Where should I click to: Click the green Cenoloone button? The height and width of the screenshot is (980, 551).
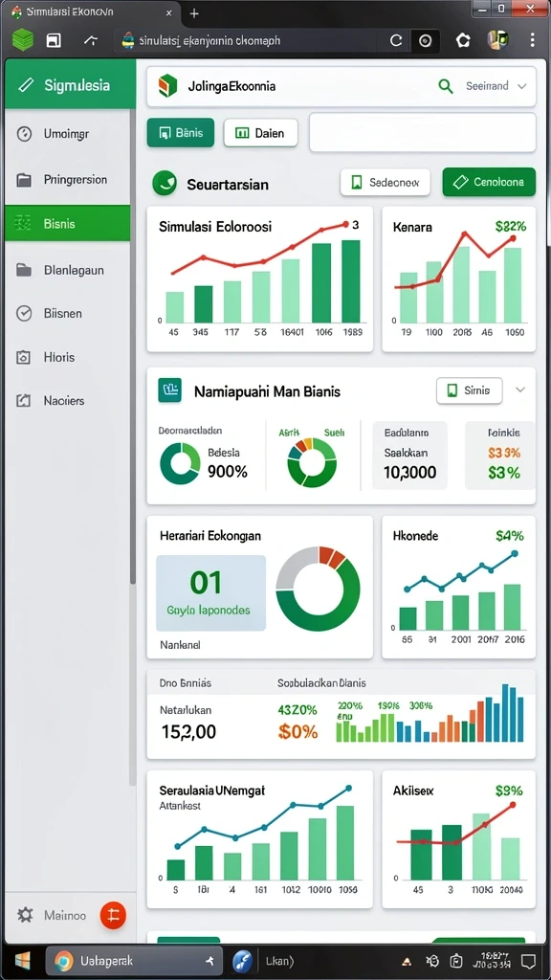pyautogui.click(x=489, y=183)
